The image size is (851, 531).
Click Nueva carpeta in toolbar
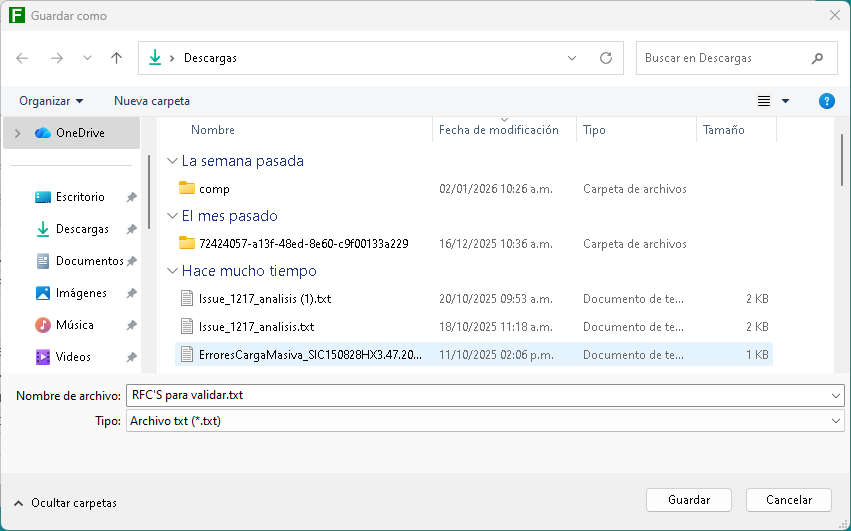point(152,101)
